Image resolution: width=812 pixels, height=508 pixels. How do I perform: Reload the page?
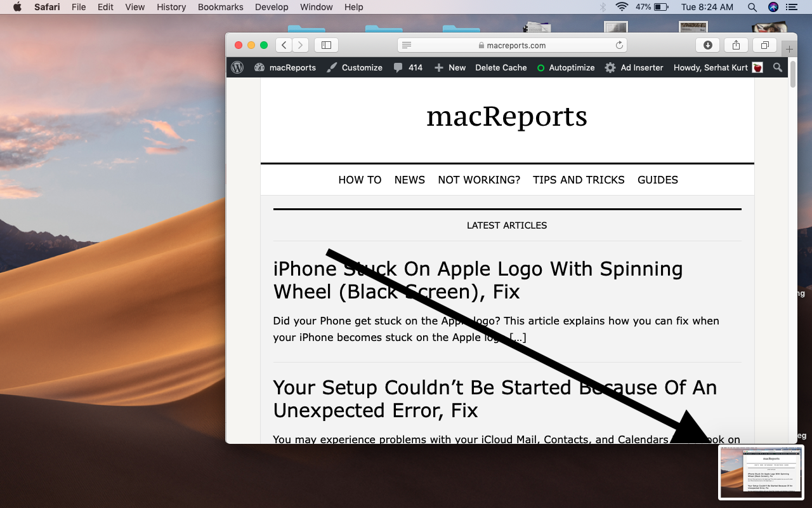click(619, 45)
